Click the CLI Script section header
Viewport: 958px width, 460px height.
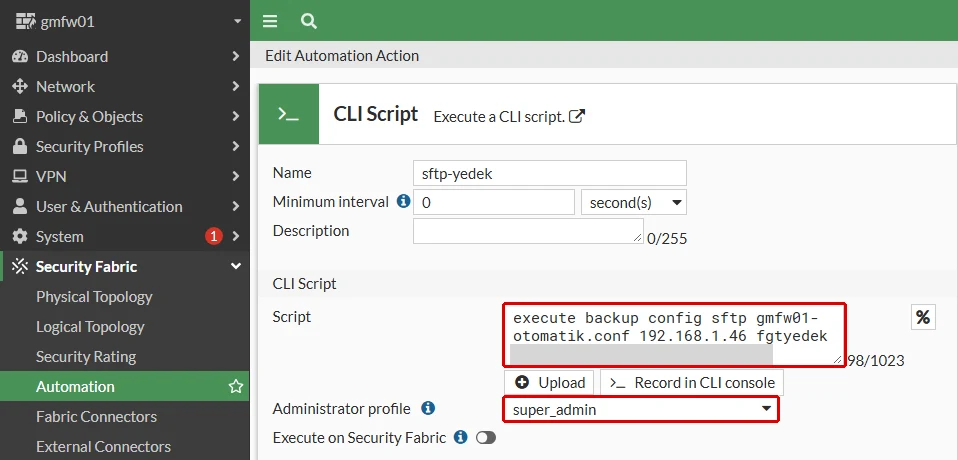[x=304, y=284]
